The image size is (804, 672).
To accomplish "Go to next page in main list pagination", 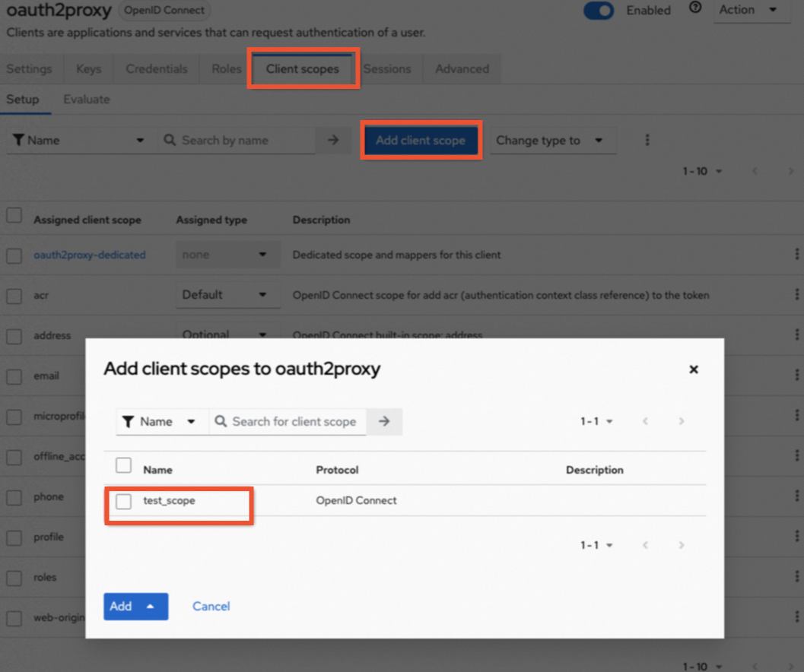I will point(790,171).
